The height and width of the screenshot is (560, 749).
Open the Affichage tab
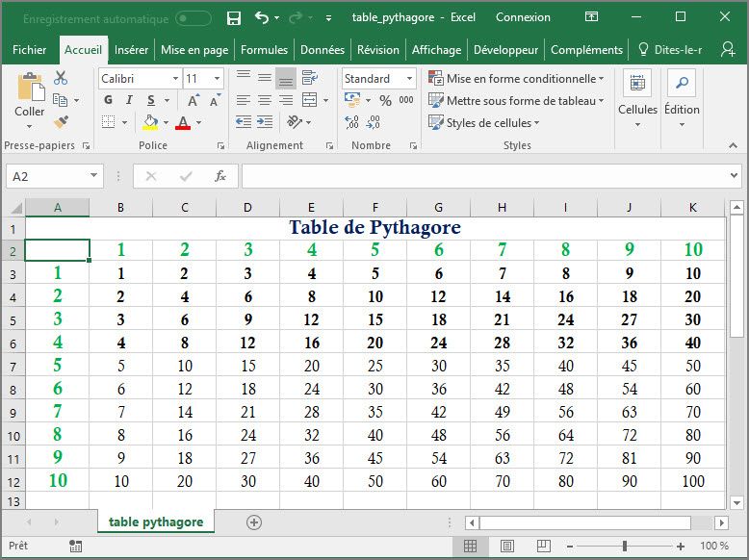tap(437, 50)
